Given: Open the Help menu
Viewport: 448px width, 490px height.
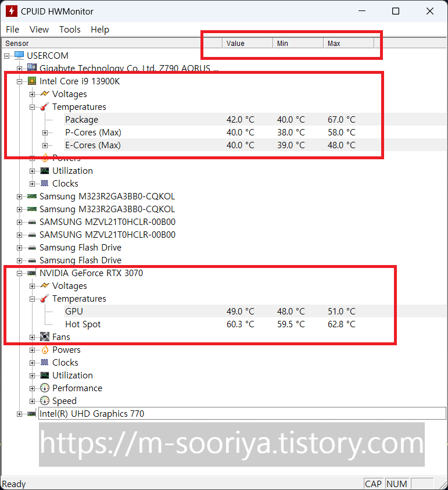Looking at the screenshot, I should (100, 30).
